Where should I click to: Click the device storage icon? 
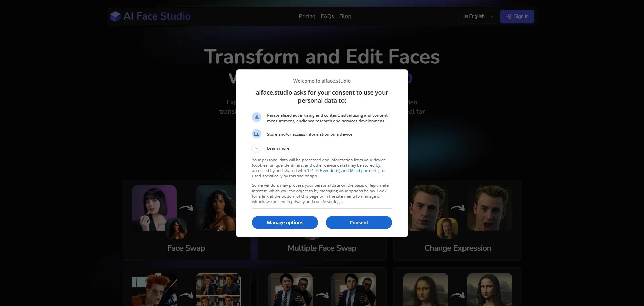pyautogui.click(x=257, y=134)
